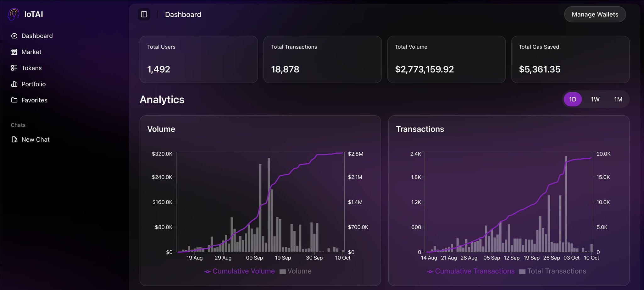Open the Tokens link text in sidebar
Image resolution: width=644 pixels, height=290 pixels.
point(31,68)
